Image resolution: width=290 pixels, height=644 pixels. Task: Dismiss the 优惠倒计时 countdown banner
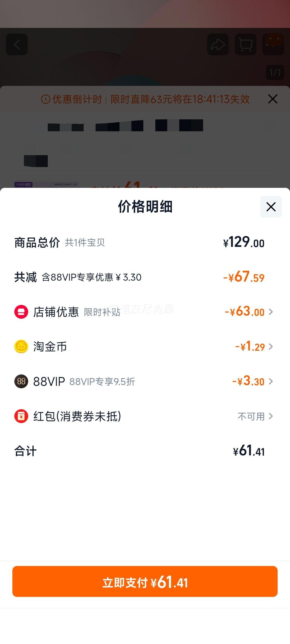[273, 99]
